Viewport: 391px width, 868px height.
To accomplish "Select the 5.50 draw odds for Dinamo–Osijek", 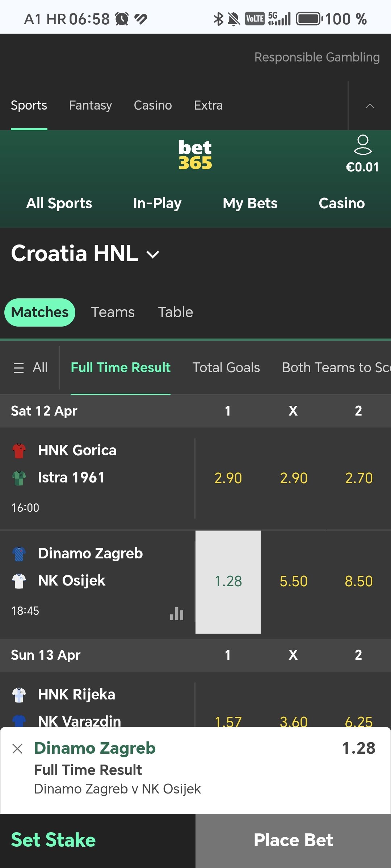I will (x=293, y=582).
